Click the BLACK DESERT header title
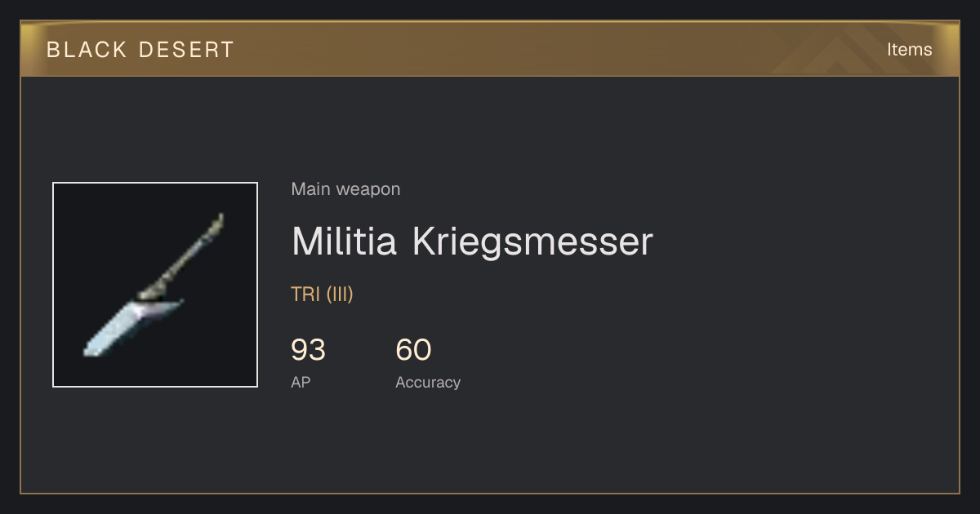This screenshot has width=980, height=514. tap(140, 50)
